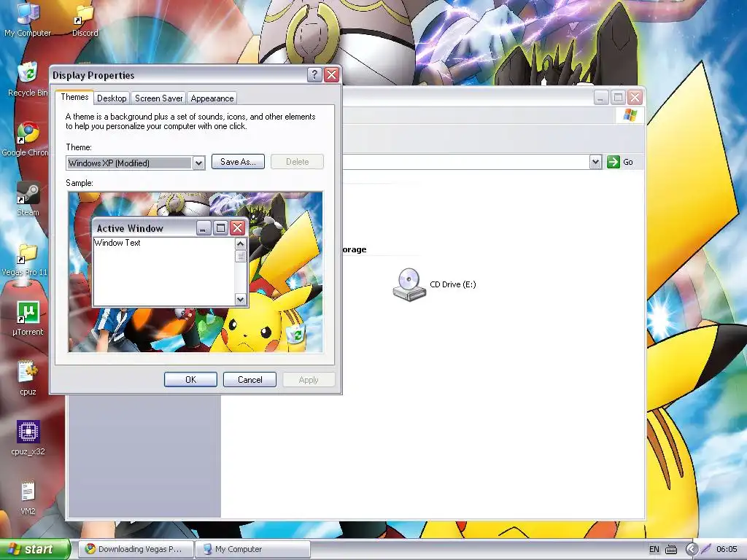Viewport: 747px width, 560px height.
Task: Close the My Computer window
Action: tap(635, 98)
